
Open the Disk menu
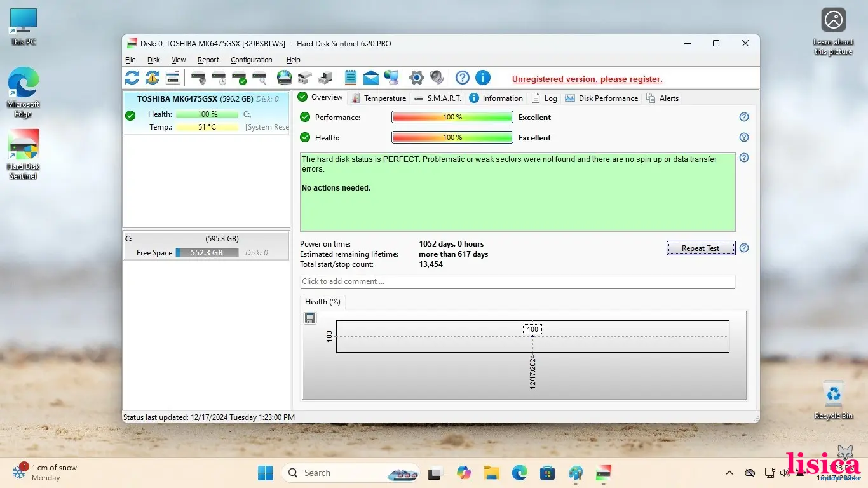(x=154, y=60)
